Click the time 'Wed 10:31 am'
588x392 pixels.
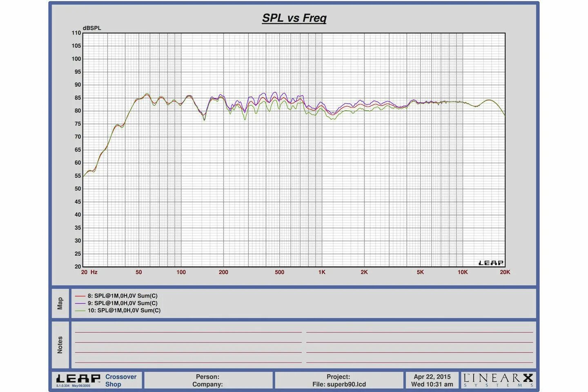point(432,384)
